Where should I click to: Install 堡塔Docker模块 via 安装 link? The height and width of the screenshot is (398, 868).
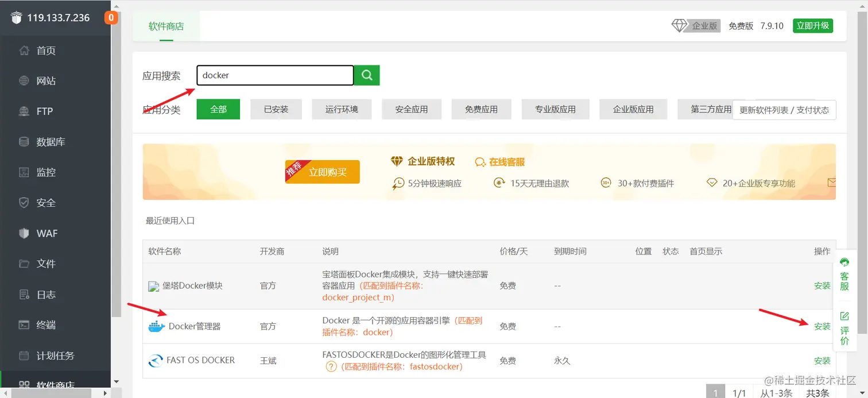point(822,285)
